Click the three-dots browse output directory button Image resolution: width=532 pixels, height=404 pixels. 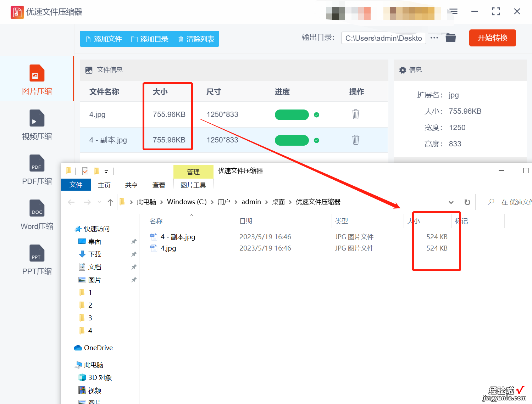(434, 38)
